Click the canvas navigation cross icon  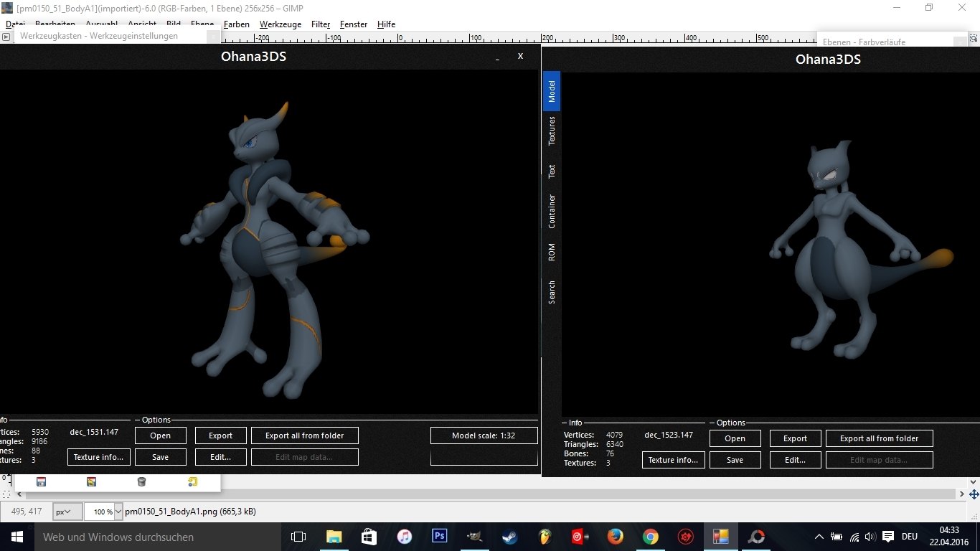(x=974, y=494)
